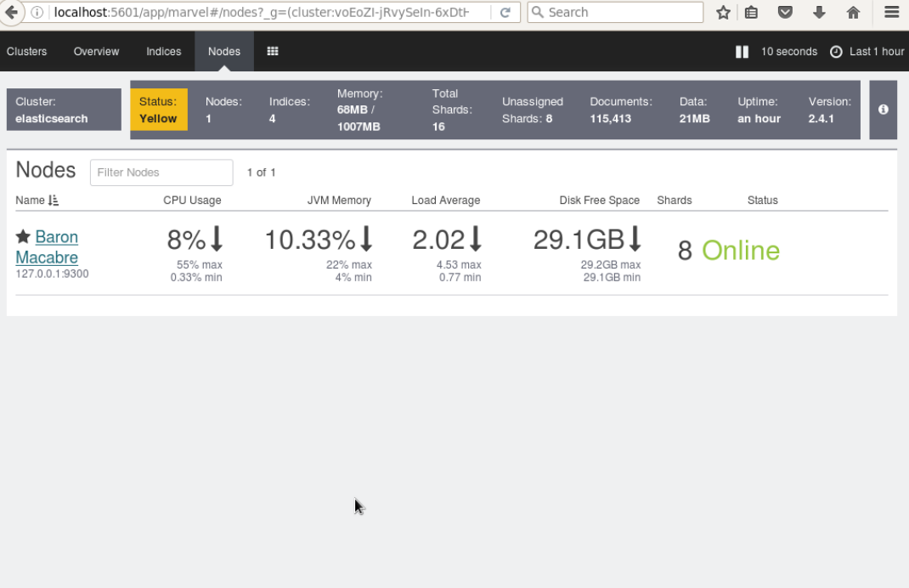Open the Baron Macabre node link
The image size is (909, 588).
point(47,247)
